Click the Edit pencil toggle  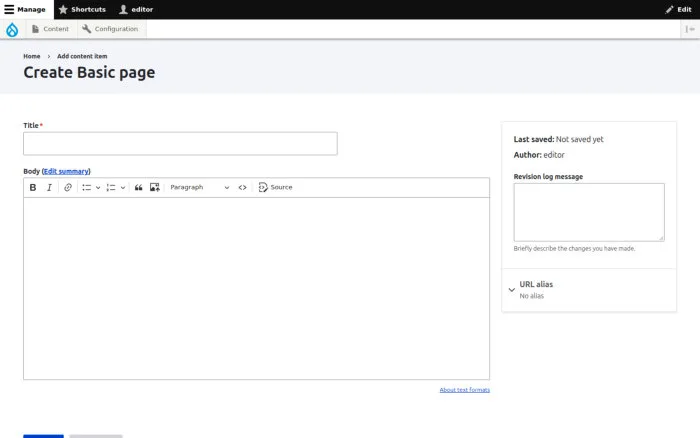pos(679,9)
